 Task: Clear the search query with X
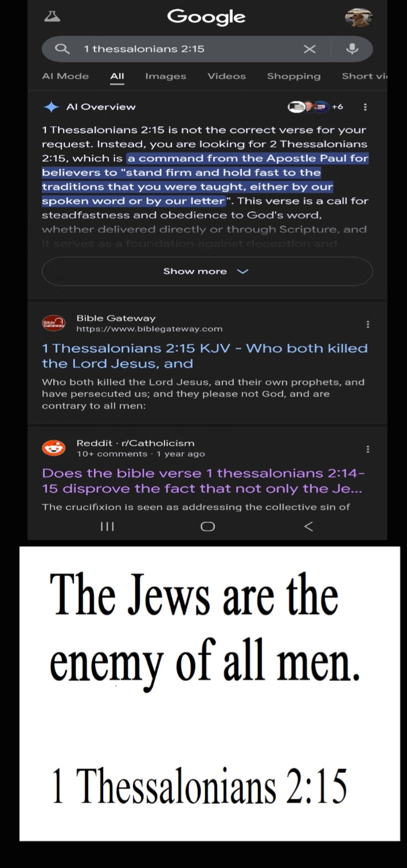[310, 49]
